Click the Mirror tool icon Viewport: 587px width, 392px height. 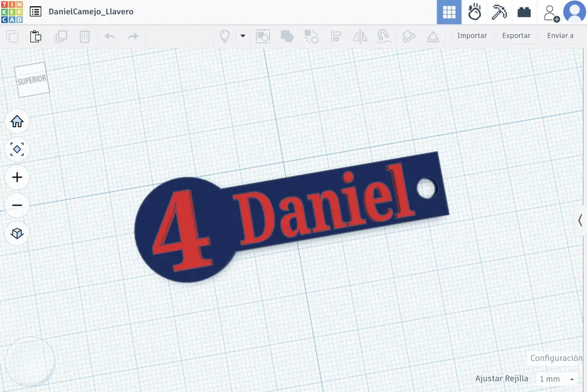tap(360, 36)
